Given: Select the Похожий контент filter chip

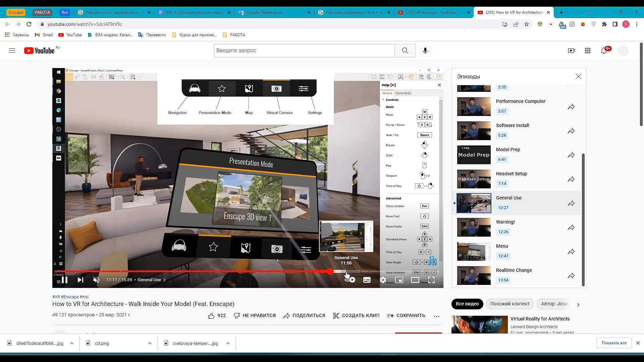Looking at the screenshot, I should pyautogui.click(x=510, y=304).
